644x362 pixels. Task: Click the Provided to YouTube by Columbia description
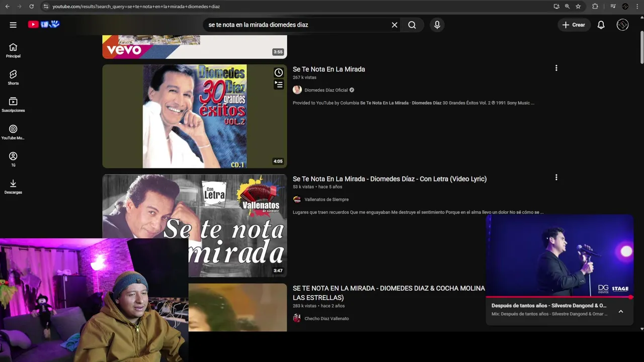coord(414,103)
